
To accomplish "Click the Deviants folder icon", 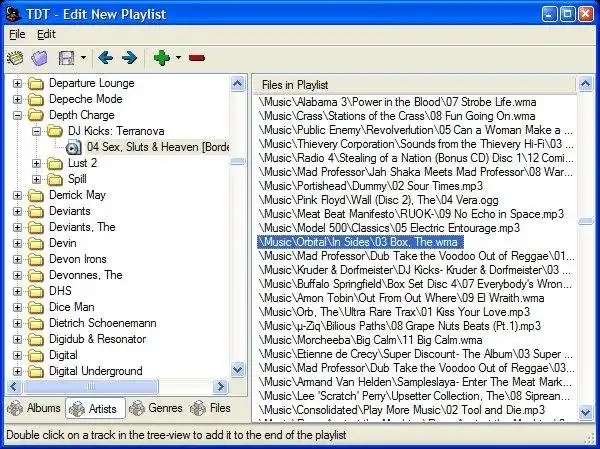I will 36,211.
